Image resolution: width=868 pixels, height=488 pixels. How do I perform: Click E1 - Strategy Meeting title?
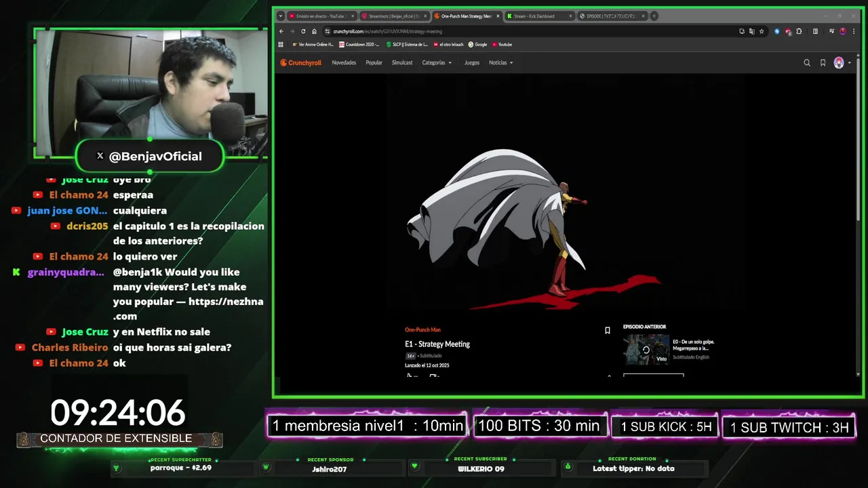(437, 344)
